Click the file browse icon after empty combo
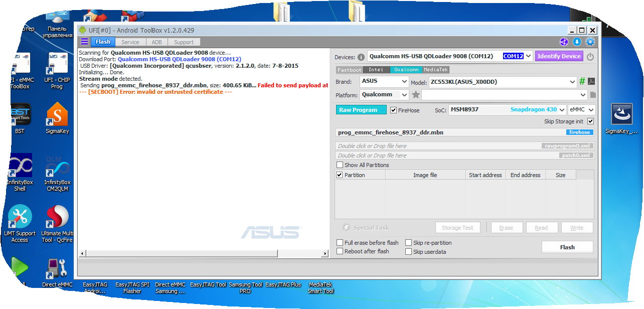This screenshot has height=309, width=644. [592, 94]
